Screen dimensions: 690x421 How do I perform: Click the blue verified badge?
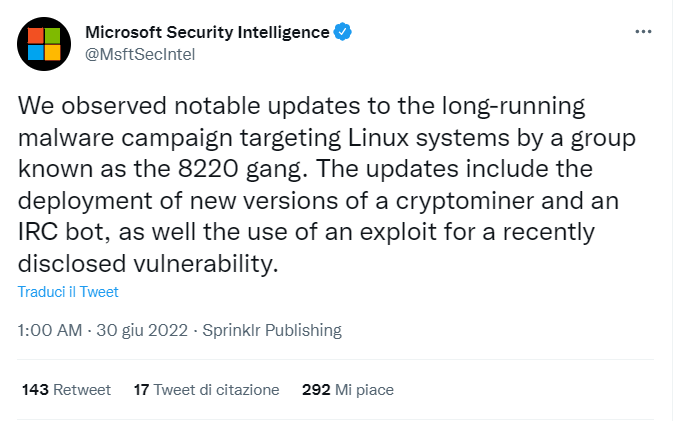(342, 32)
